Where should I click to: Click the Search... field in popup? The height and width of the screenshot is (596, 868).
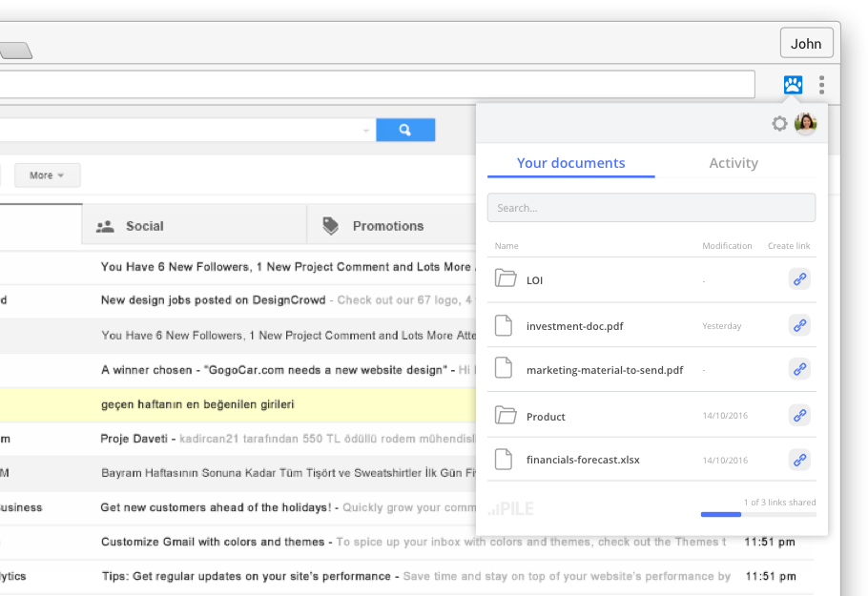pyautogui.click(x=651, y=208)
